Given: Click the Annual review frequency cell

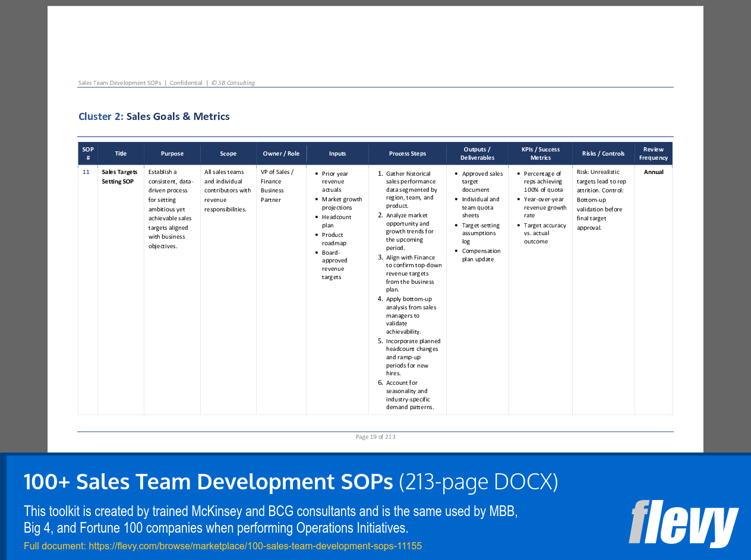Looking at the screenshot, I should [x=654, y=172].
